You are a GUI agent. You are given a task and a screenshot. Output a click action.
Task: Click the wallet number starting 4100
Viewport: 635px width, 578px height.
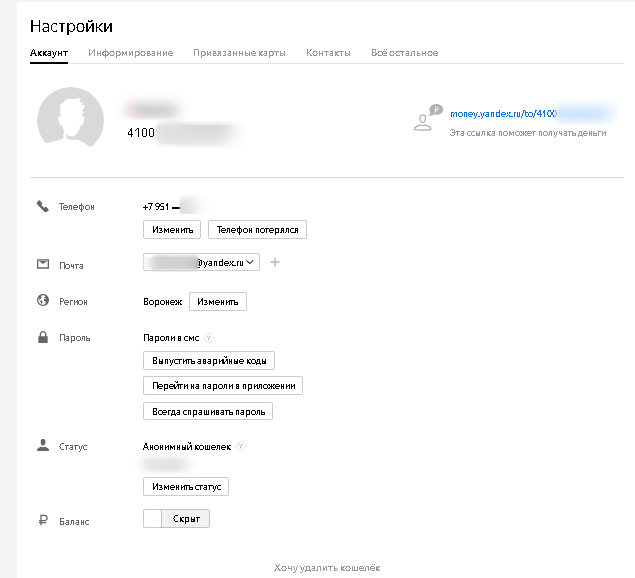pyautogui.click(x=141, y=132)
